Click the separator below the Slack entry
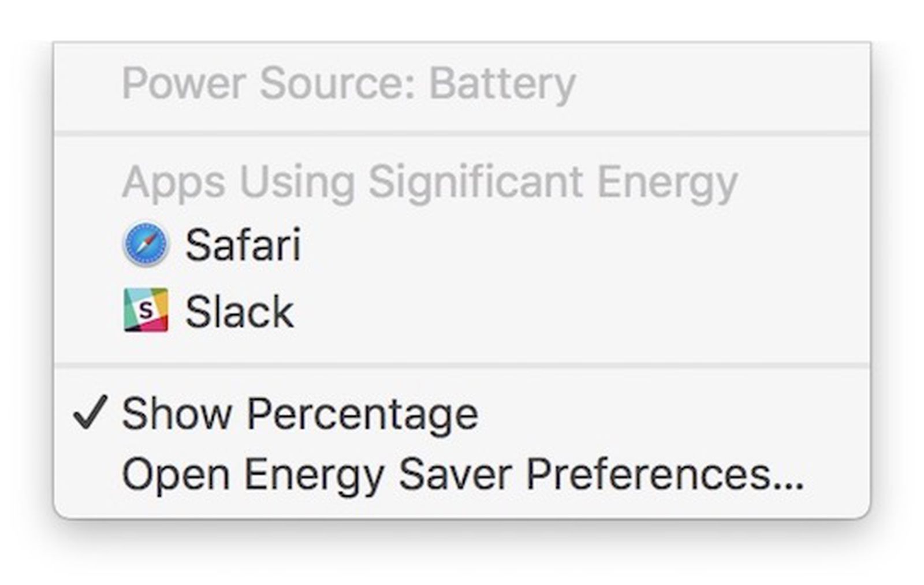Screen dimensions: 924x585 pos(462,364)
